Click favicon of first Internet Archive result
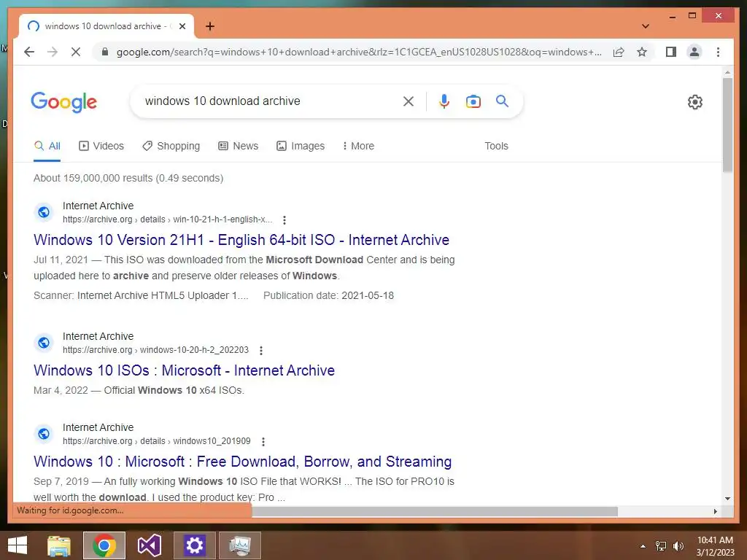This screenshot has height=560, width=747. coord(44,212)
